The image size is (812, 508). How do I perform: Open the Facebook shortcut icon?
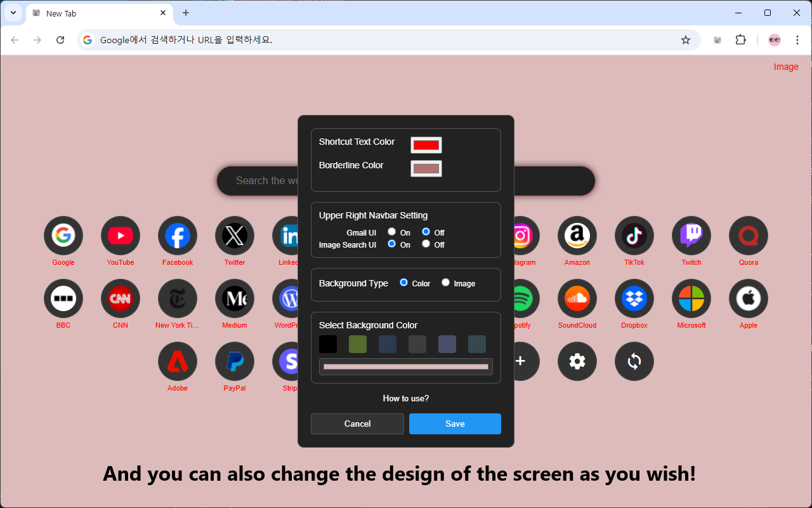(x=178, y=236)
